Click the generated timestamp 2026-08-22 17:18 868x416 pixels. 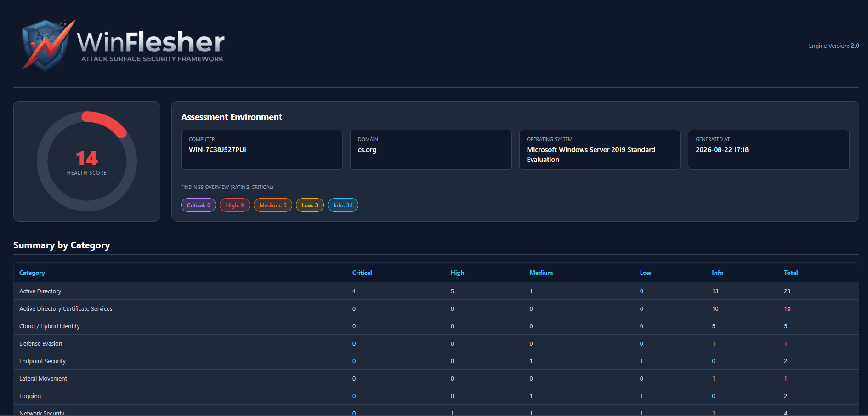click(x=722, y=150)
